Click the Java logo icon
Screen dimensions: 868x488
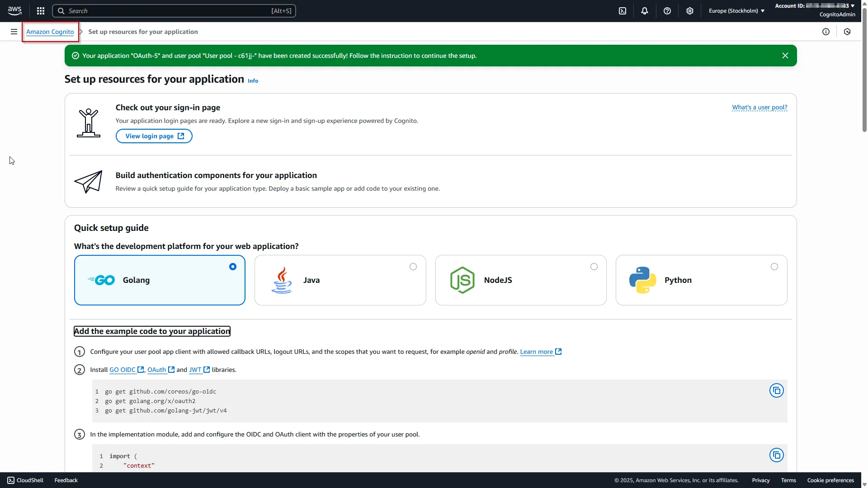(282, 280)
